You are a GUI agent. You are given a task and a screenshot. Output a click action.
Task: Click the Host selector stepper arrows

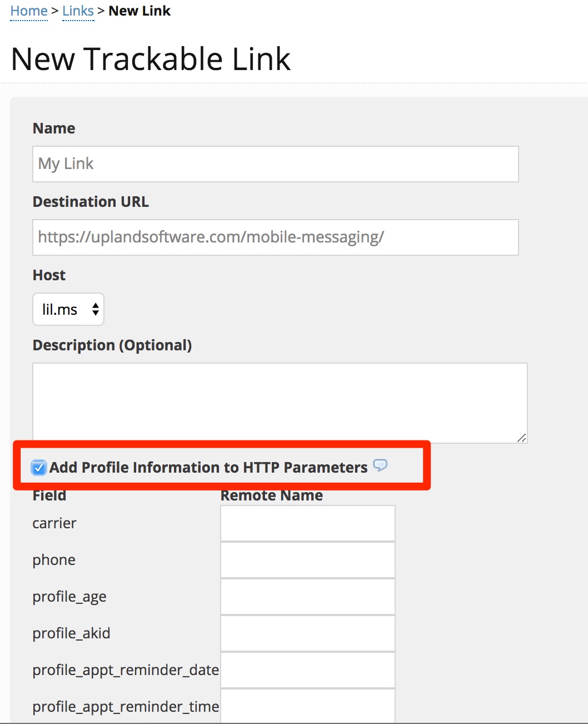point(95,309)
